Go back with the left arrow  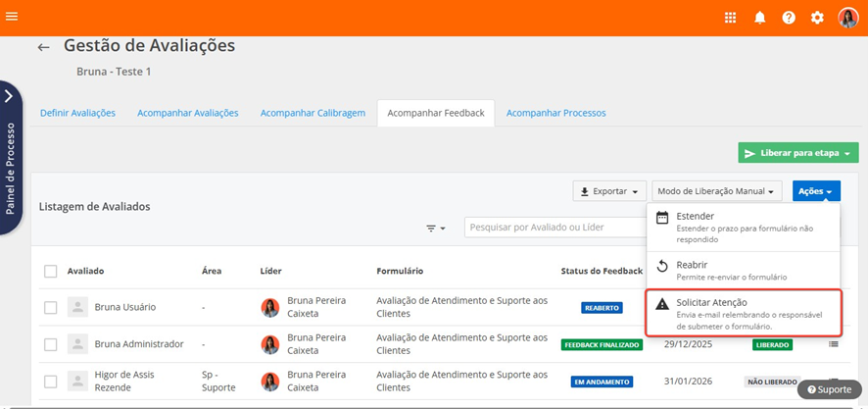click(44, 47)
